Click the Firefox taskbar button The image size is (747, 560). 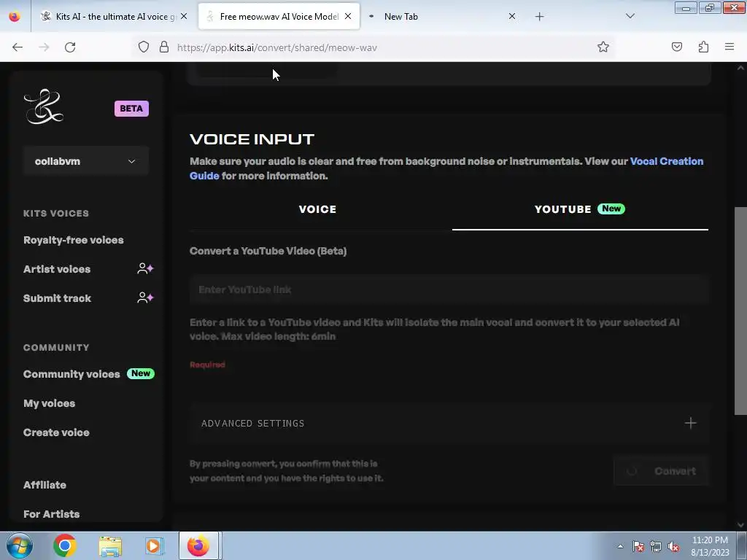point(198,545)
